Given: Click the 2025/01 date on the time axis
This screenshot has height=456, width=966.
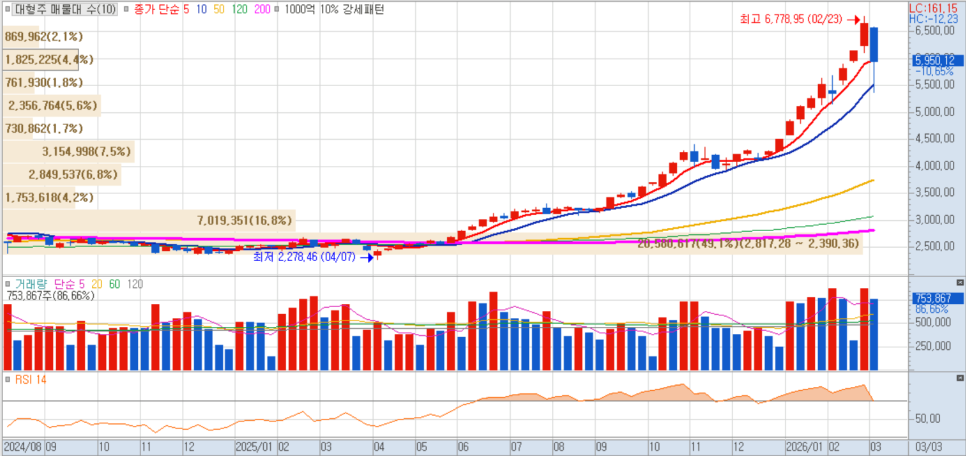Looking at the screenshot, I should tap(255, 446).
